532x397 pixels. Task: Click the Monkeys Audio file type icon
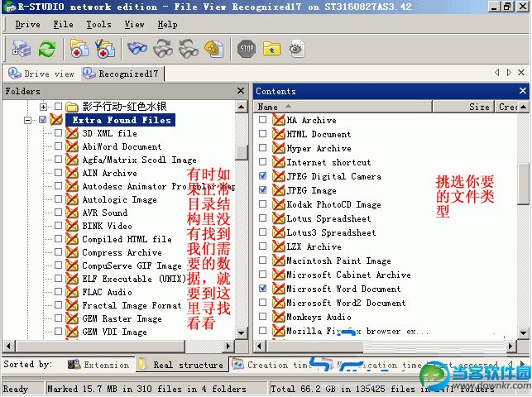279,317
